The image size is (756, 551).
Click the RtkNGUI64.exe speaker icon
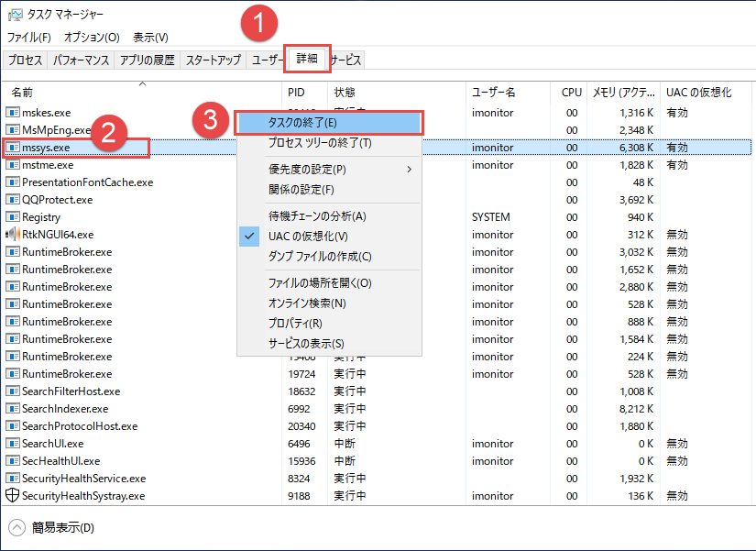(x=13, y=235)
